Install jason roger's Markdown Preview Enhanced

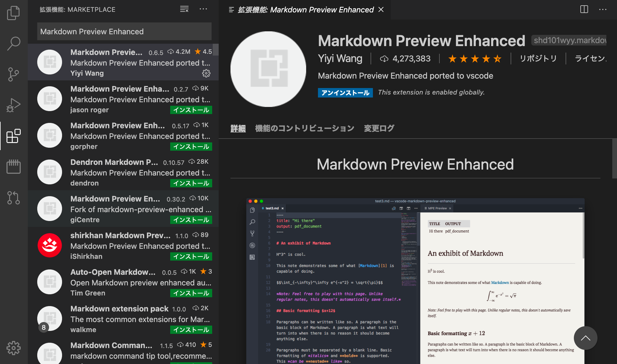191,110
